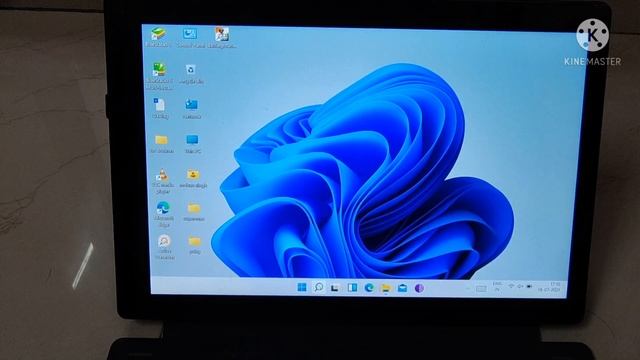The height and width of the screenshot is (360, 640).
Task: Click the ENG IN language indicator
Action: pos(497,287)
